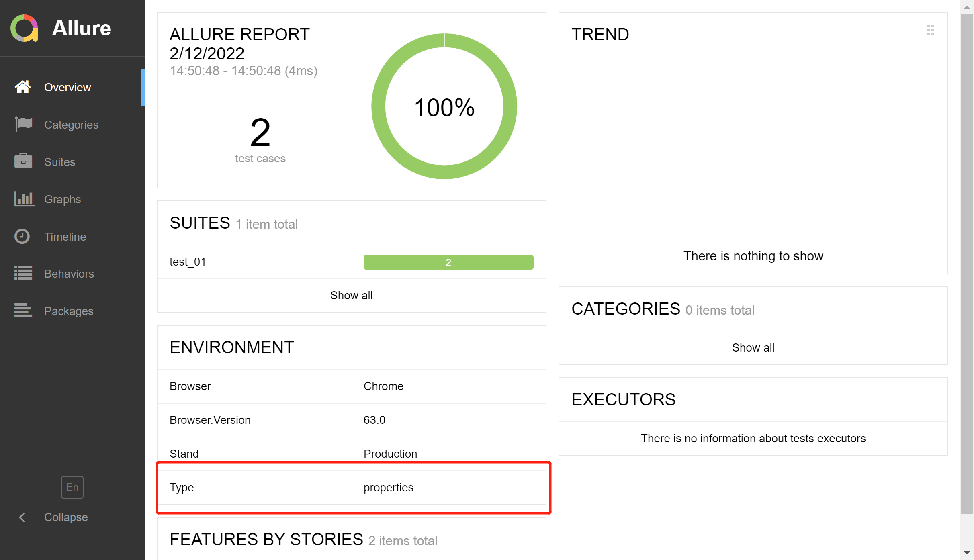Screen dimensions: 974x560
Task: Click the Timeline clock icon
Action: [22, 236]
